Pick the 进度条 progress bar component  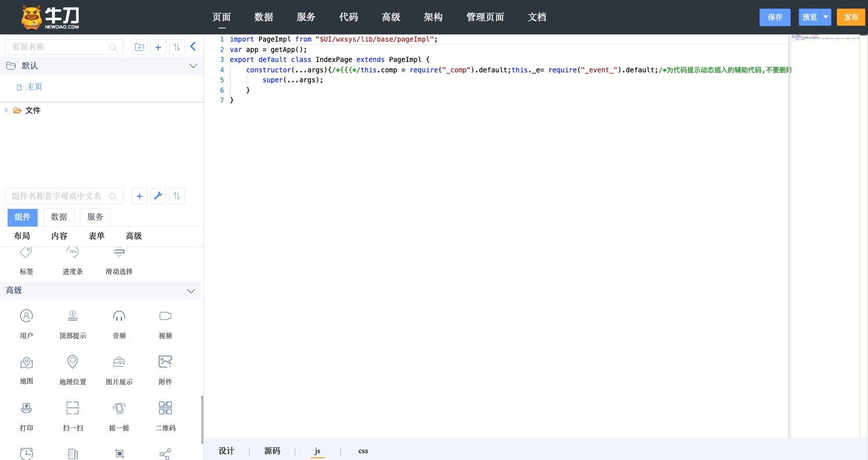72,262
